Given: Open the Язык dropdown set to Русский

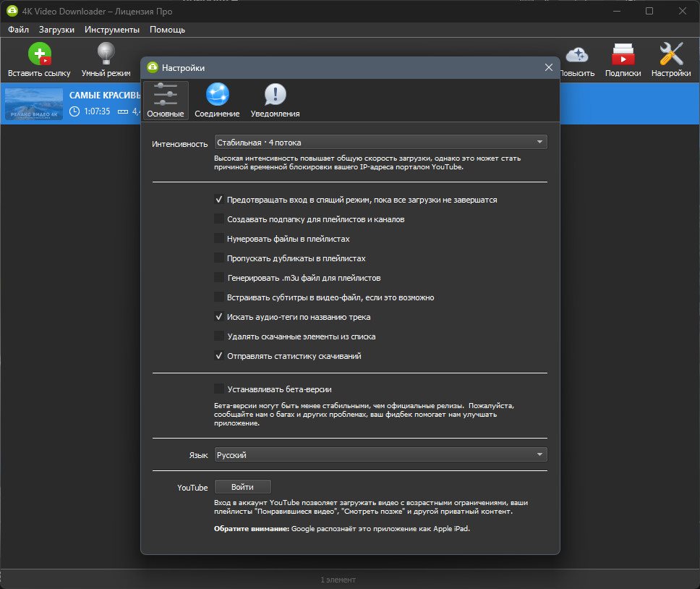Looking at the screenshot, I should point(380,454).
